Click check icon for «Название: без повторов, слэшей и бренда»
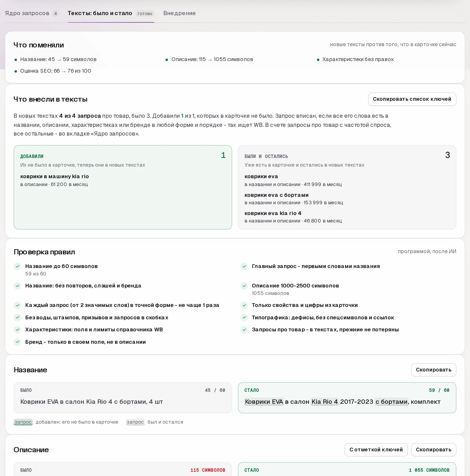Viewport: 470px width, 476px height. click(18, 286)
